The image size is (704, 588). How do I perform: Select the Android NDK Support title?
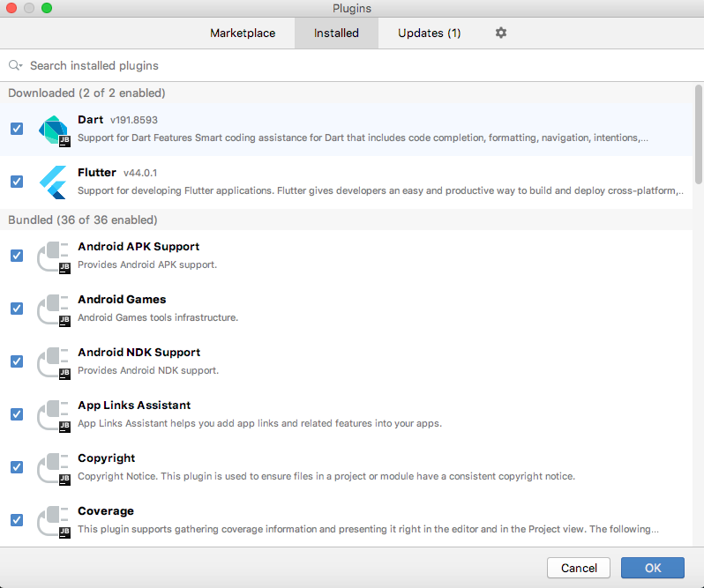coord(139,353)
